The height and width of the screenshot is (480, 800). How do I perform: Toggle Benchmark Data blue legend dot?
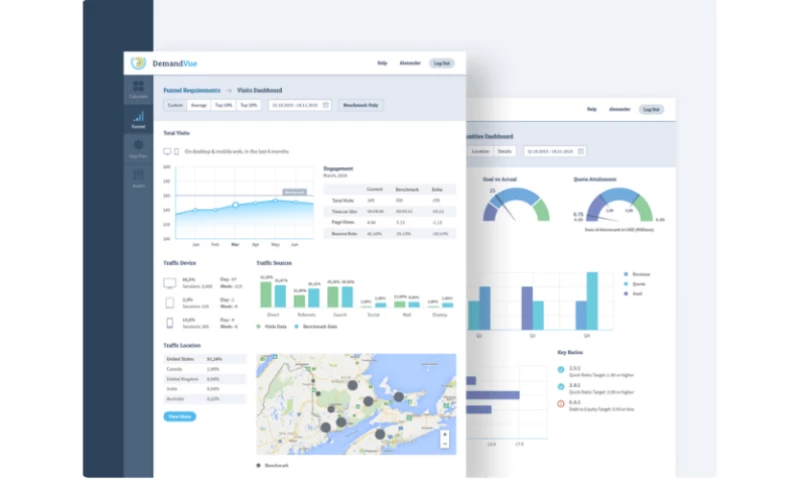click(296, 326)
